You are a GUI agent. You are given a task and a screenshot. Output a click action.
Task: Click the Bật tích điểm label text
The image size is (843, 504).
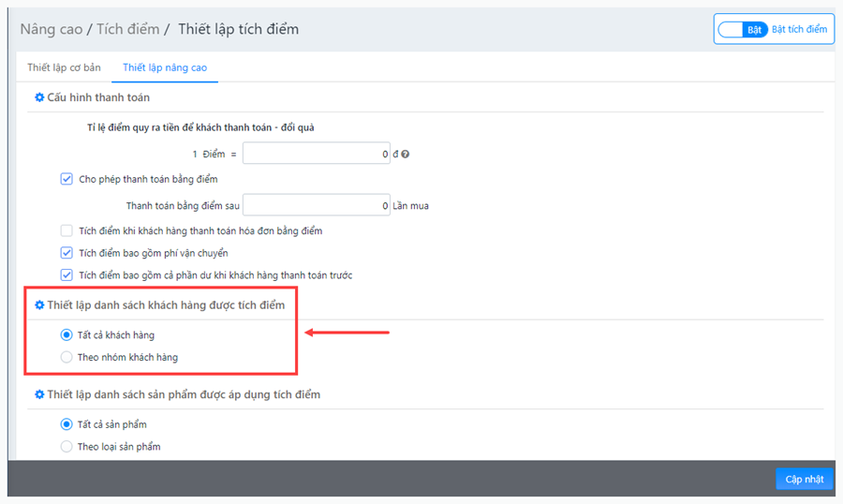point(800,30)
